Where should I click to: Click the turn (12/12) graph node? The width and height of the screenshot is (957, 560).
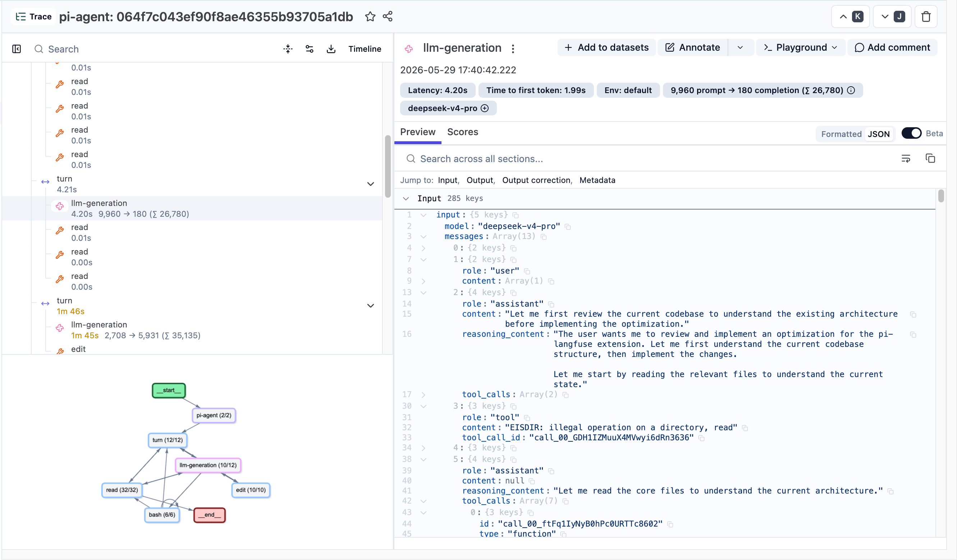click(168, 440)
